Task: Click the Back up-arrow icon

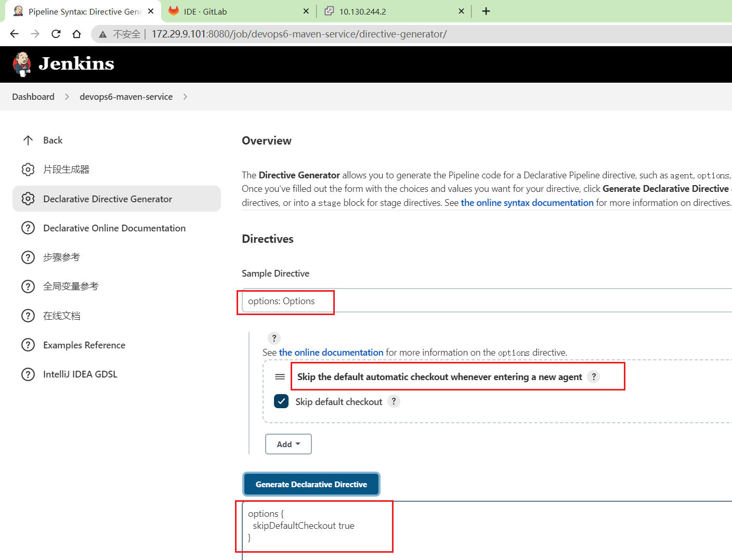Action: (28, 140)
